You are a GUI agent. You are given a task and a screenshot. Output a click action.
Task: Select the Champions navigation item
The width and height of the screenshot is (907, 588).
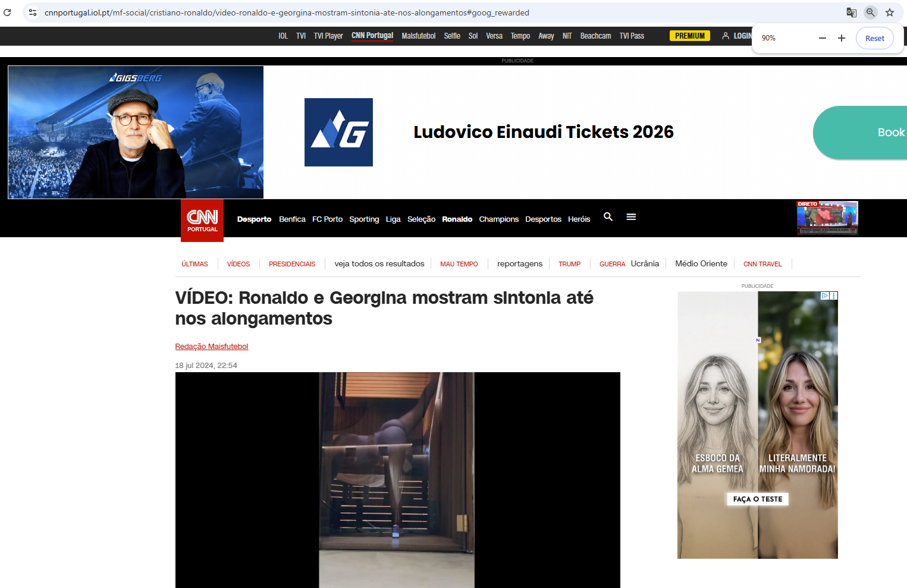(498, 219)
